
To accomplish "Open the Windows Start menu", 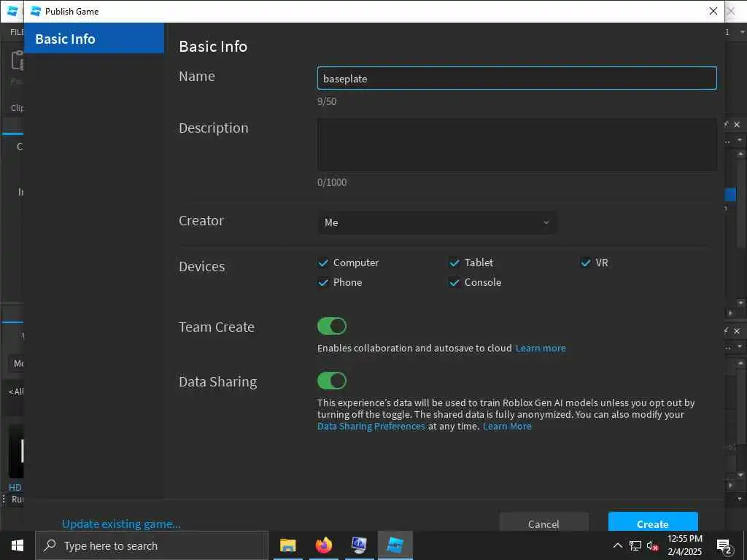I will pyautogui.click(x=18, y=545).
